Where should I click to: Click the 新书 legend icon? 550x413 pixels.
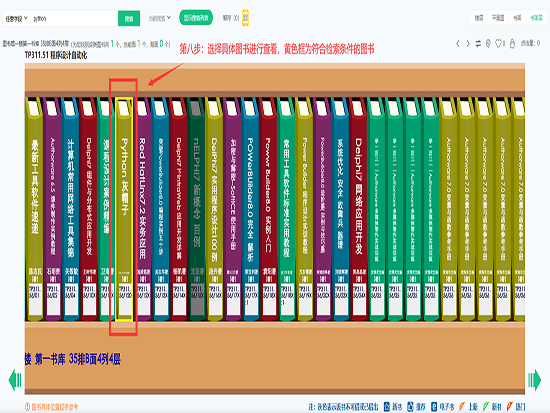pos(387,407)
